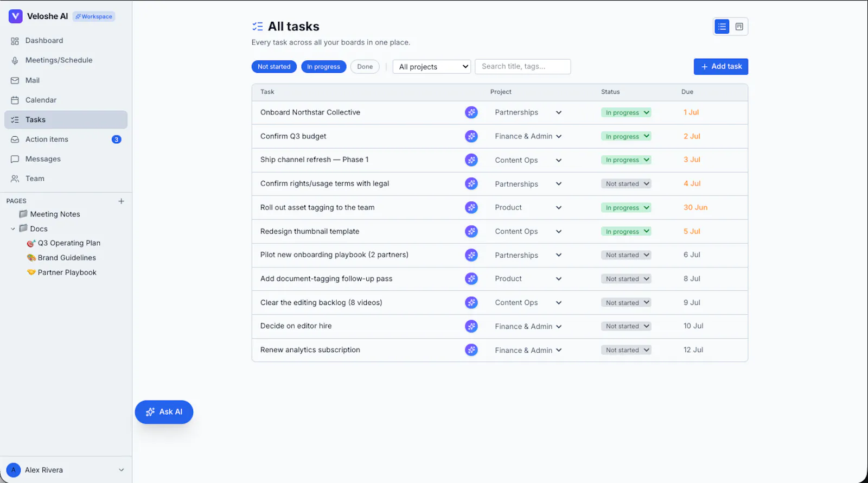Click AI icon on Onboard Northstar Collective row

[x=471, y=112]
